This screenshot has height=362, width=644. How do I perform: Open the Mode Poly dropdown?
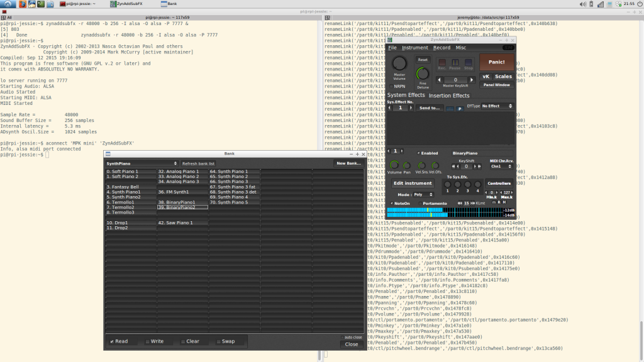(x=423, y=195)
